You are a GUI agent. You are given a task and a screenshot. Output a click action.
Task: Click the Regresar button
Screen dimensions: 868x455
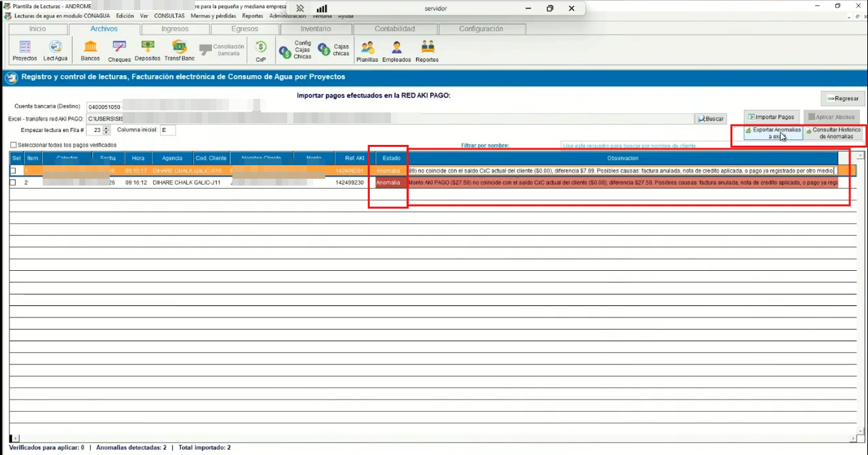(843, 98)
